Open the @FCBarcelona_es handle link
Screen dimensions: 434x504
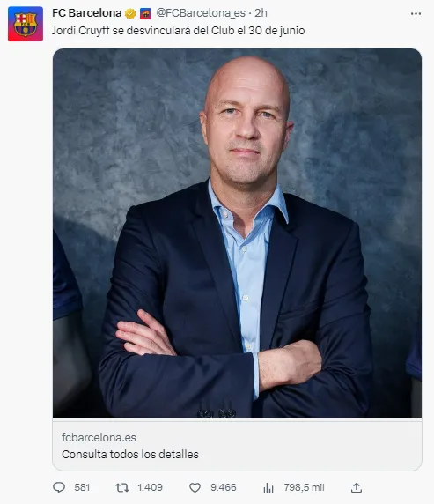coord(201,13)
